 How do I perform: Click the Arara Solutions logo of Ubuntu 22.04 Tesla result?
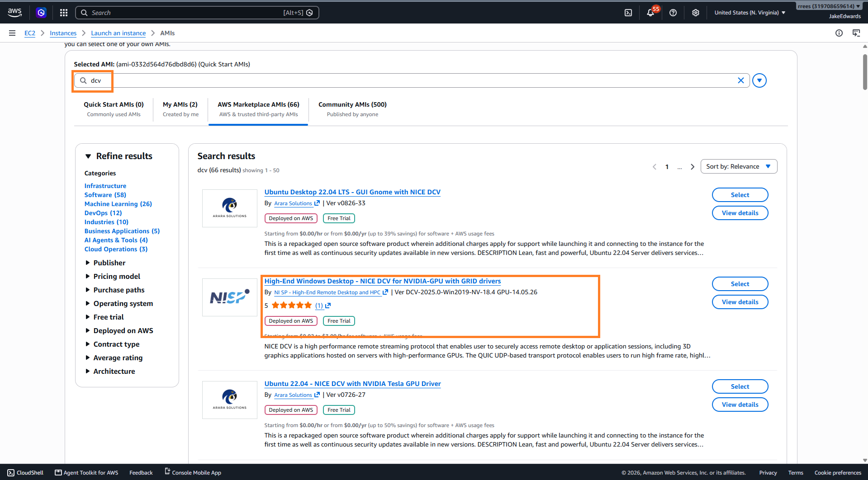230,400
